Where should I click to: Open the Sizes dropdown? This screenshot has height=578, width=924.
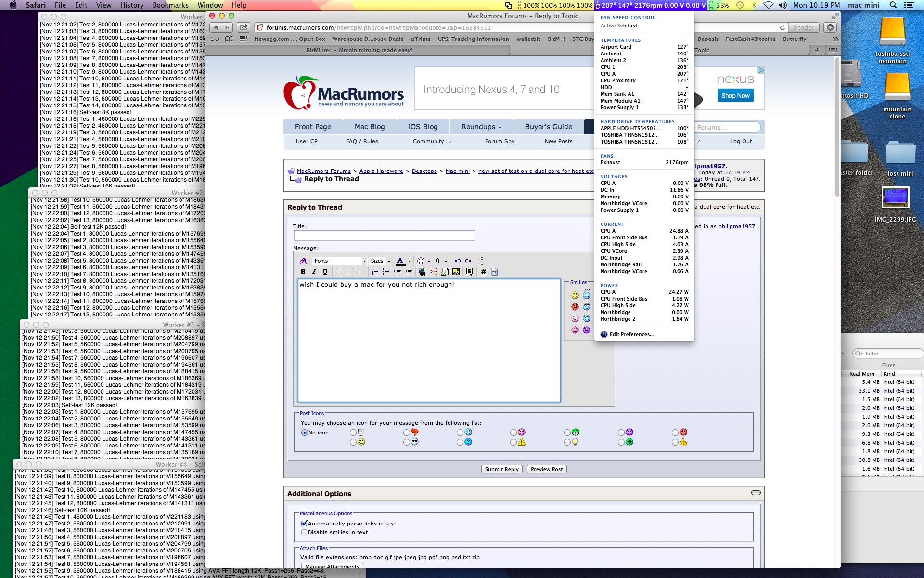tap(381, 261)
